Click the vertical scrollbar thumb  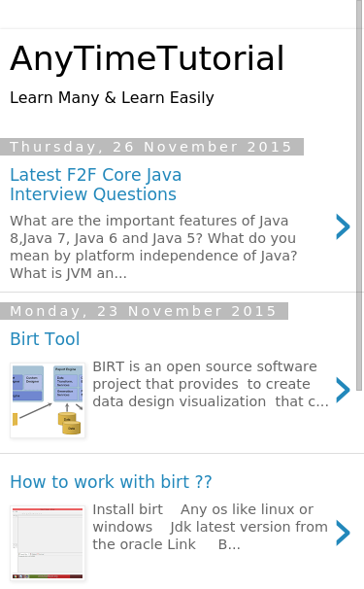point(359,195)
